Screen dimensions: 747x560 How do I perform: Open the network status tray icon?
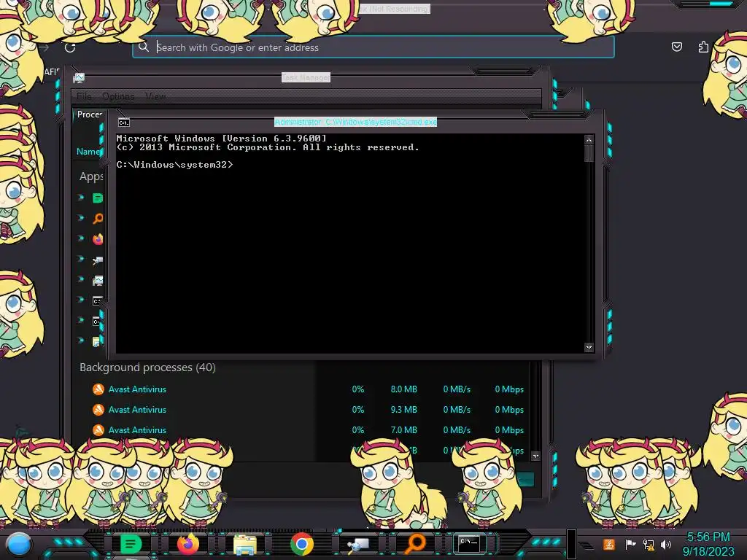[649, 544]
